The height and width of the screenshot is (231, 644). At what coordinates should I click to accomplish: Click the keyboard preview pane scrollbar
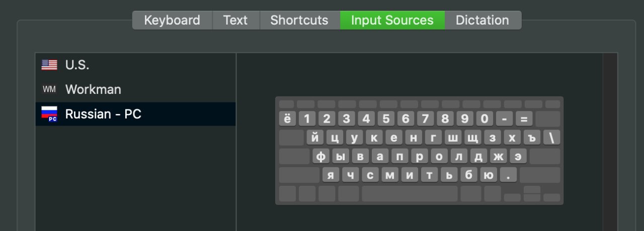[x=610, y=142]
